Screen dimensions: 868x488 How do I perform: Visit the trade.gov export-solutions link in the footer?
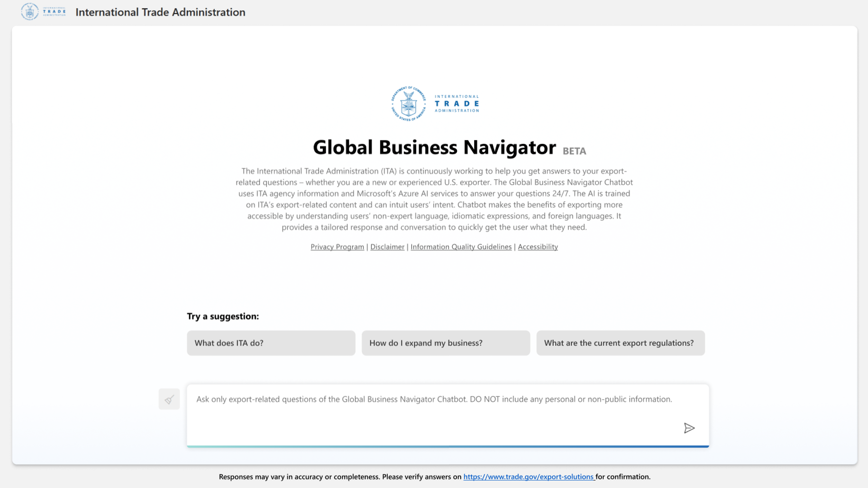[529, 477]
